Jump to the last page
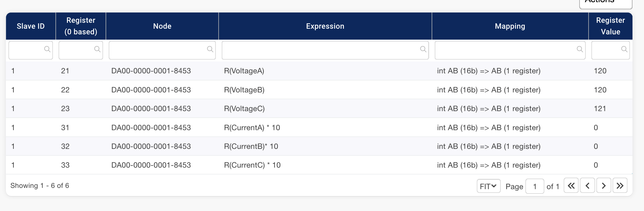The width and height of the screenshot is (644, 211). point(620,186)
